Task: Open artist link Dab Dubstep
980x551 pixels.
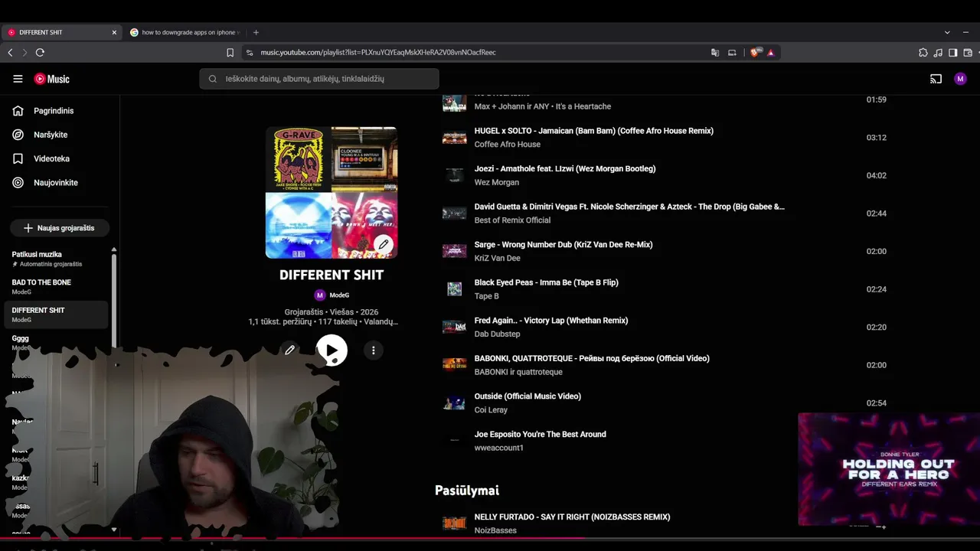Action: click(498, 334)
